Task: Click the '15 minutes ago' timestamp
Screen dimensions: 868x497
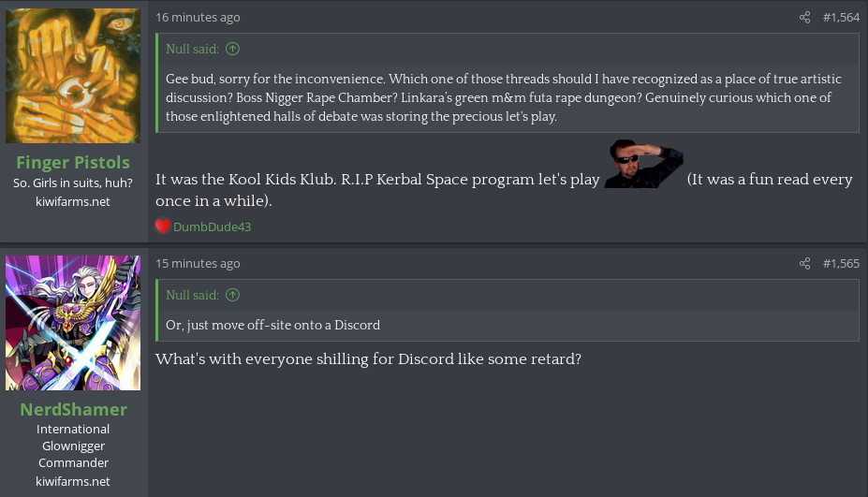Action: (198, 263)
